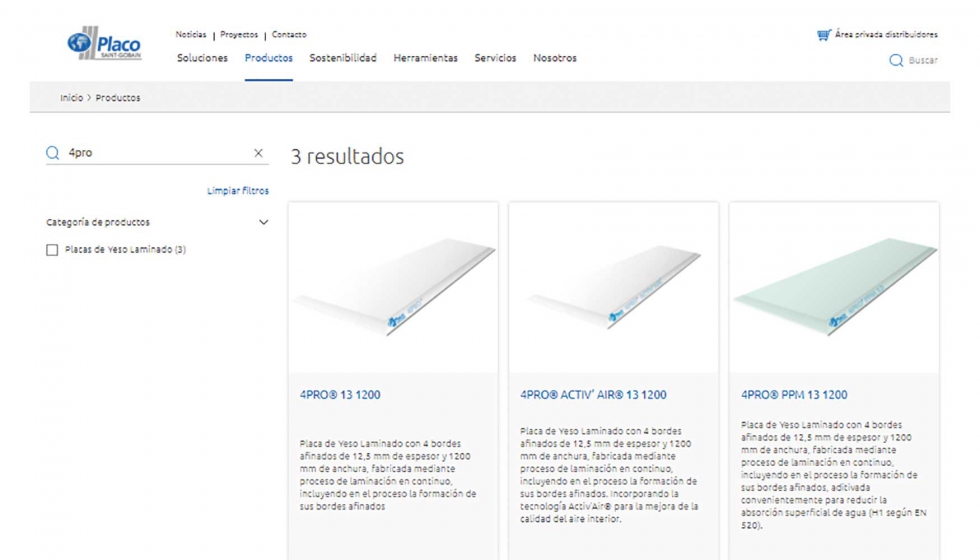Image resolution: width=980 pixels, height=560 pixels.
Task: Open the Soluciones menu
Action: tap(202, 58)
